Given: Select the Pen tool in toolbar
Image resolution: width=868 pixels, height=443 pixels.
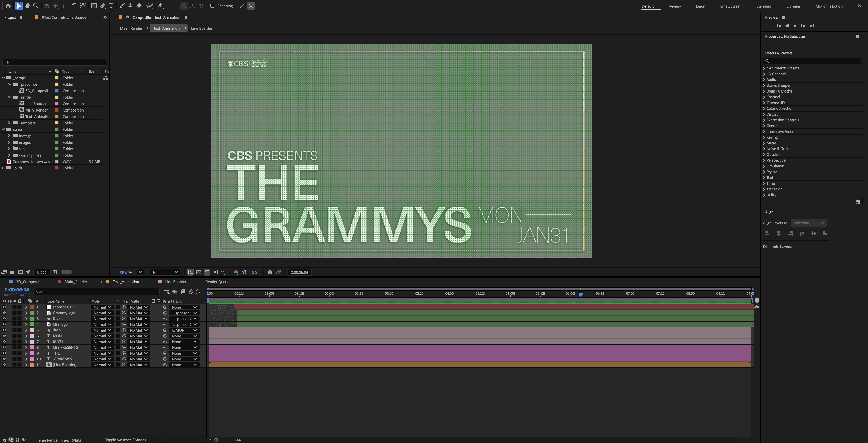Looking at the screenshot, I should coord(102,6).
